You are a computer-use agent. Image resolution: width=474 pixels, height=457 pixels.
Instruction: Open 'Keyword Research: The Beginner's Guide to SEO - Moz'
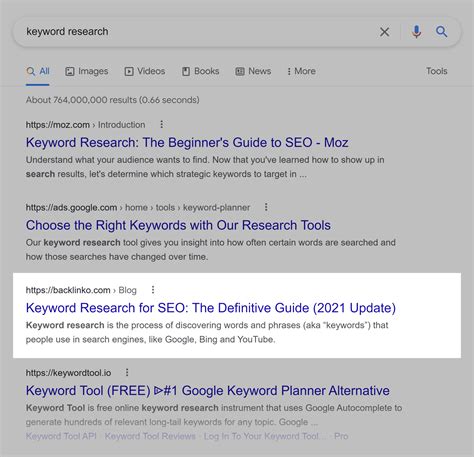click(187, 143)
